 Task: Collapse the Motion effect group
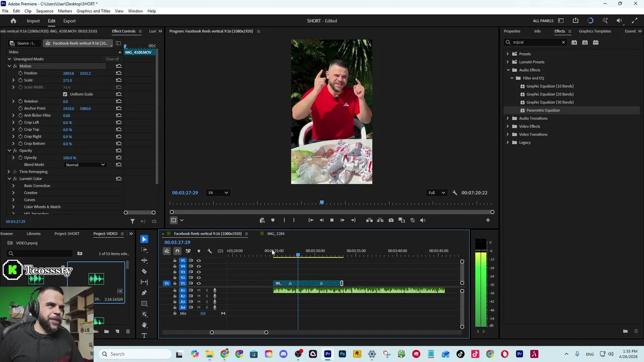tap(9, 66)
